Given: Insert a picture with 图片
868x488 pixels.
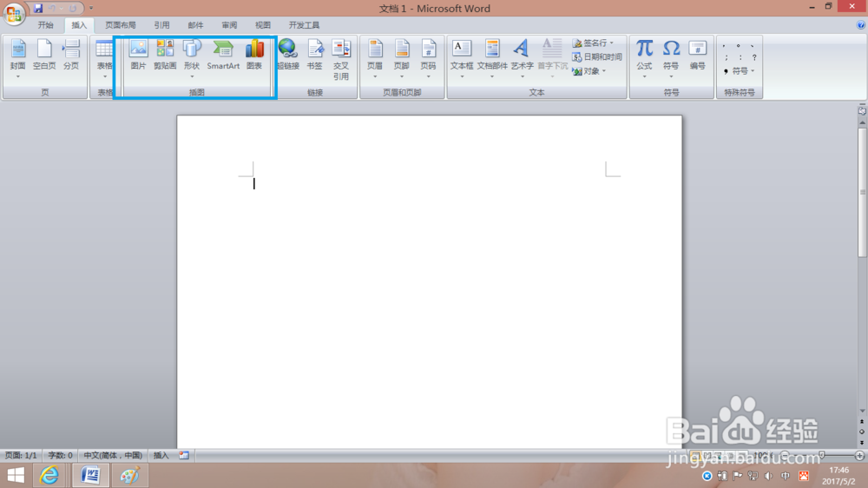Looking at the screenshot, I should pos(138,56).
